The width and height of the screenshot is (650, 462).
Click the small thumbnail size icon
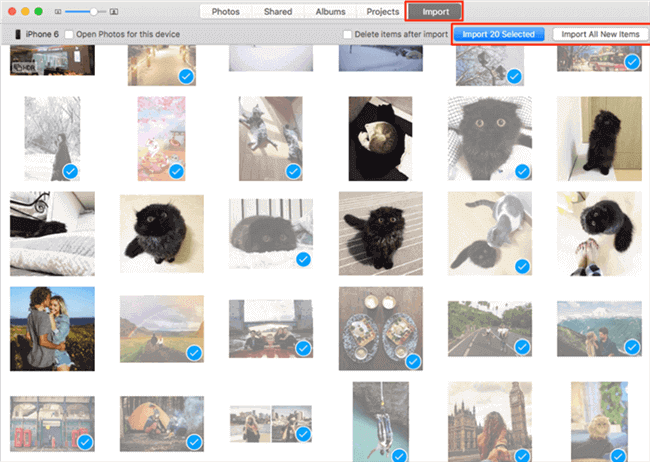coord(58,12)
